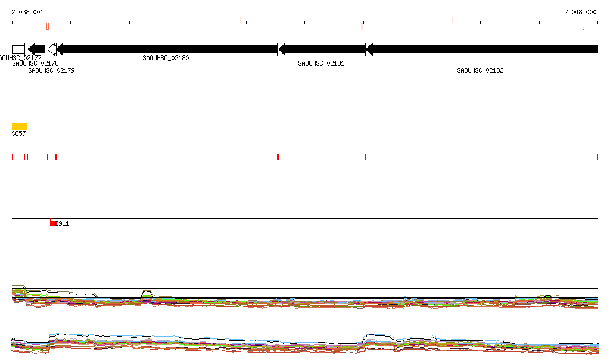Image resolution: width=610 pixels, height=364 pixels.
Task: Open the SAOUHSC_02181 gene label
Action: click(321, 63)
